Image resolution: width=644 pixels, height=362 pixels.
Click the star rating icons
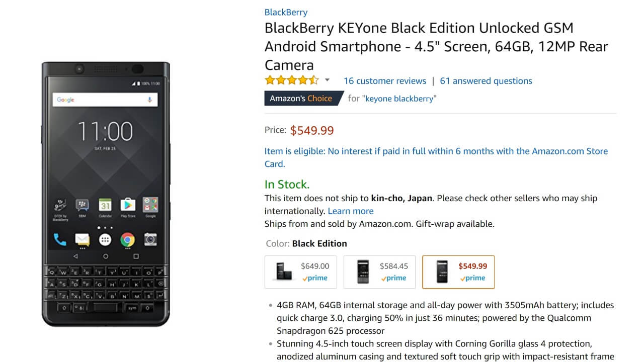[292, 80]
